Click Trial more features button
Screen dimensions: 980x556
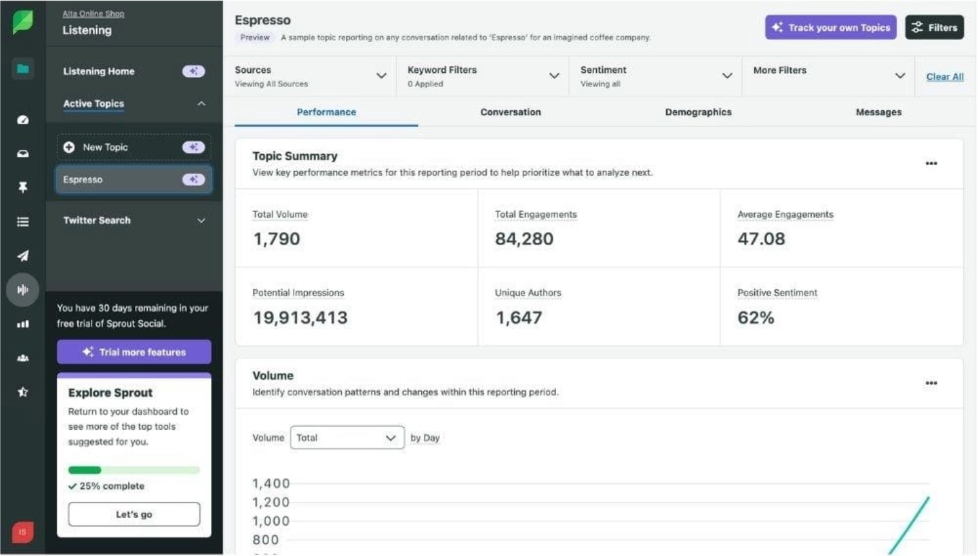(x=134, y=353)
